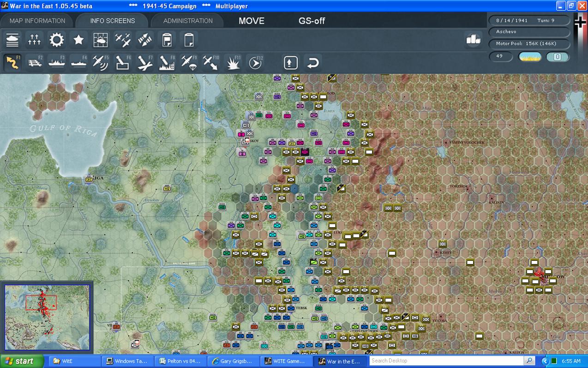The width and height of the screenshot is (588, 368).
Task: Select the F8 bomb city mode
Action: tap(167, 62)
